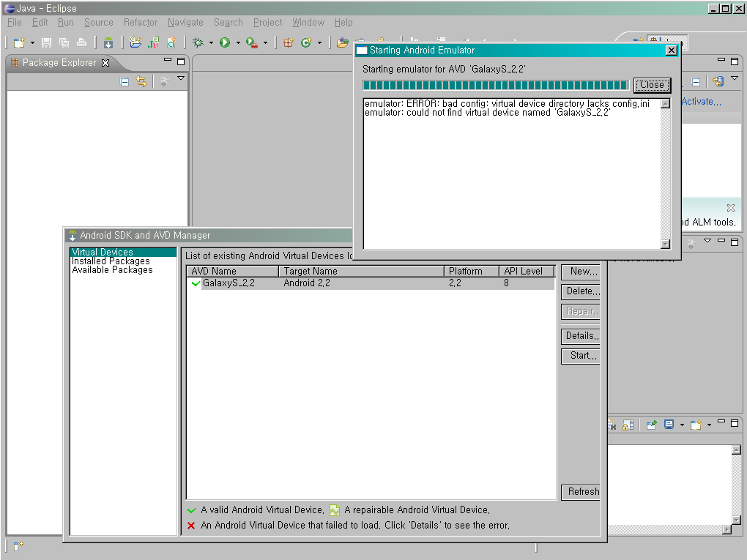Dismiss the ALM tools notification banner
The image size is (747, 560).
point(731,208)
